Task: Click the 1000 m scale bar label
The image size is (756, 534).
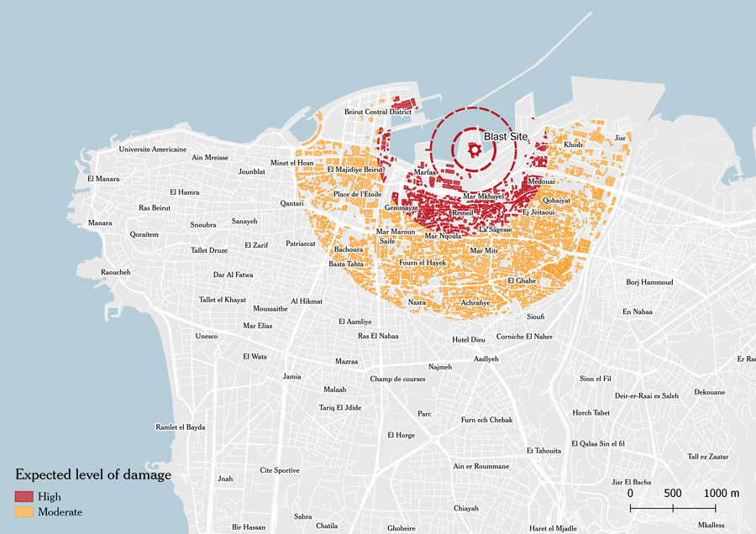Action: click(x=721, y=494)
